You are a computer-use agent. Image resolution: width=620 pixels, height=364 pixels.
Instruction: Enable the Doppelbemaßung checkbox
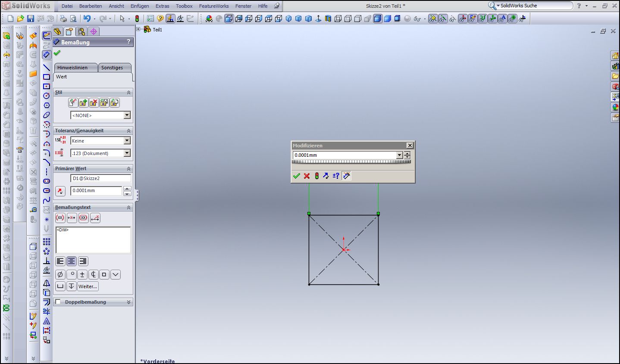(58, 302)
